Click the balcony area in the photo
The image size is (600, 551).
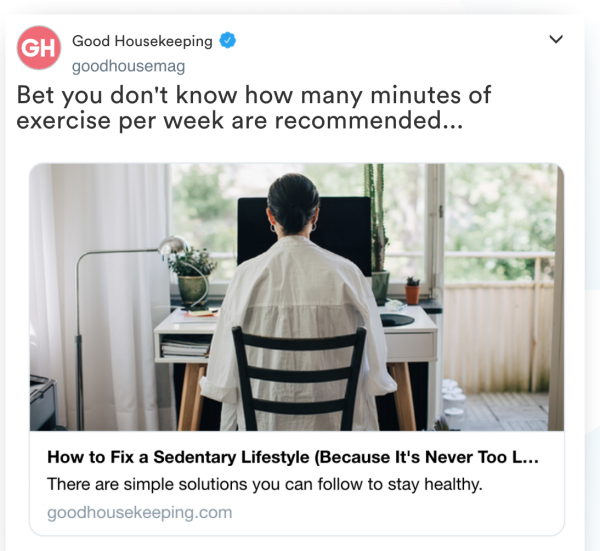pos(501,337)
